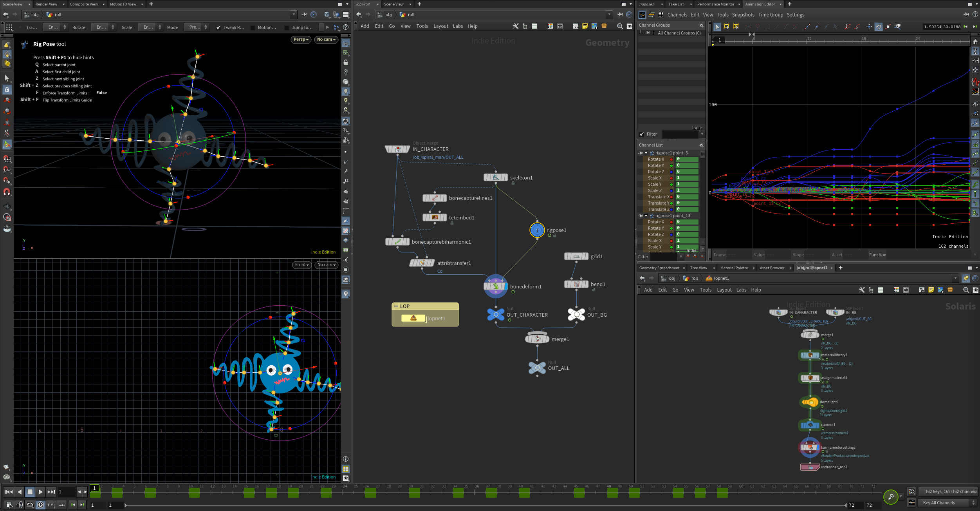Screen dimensions: 980x511
Task: Open the Persp viewport dropdown
Action: click(x=301, y=39)
